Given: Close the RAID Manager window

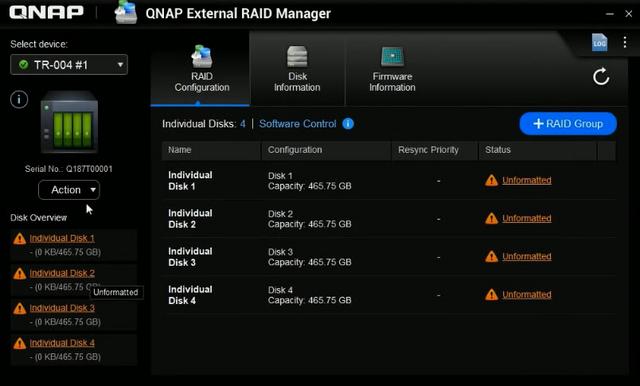Looking at the screenshot, I should [x=629, y=13].
